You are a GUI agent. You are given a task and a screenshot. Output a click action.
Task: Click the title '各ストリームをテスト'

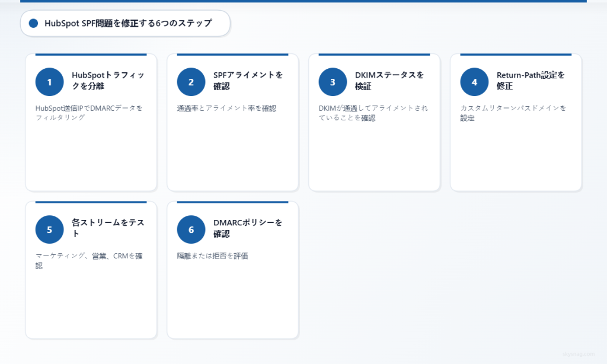coord(108,228)
